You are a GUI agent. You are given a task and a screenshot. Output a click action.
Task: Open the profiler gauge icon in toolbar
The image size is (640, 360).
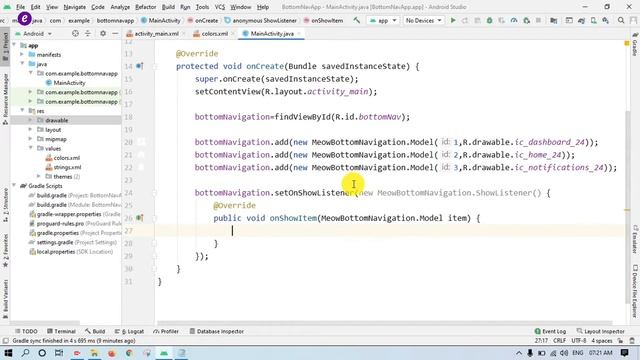click(x=514, y=20)
